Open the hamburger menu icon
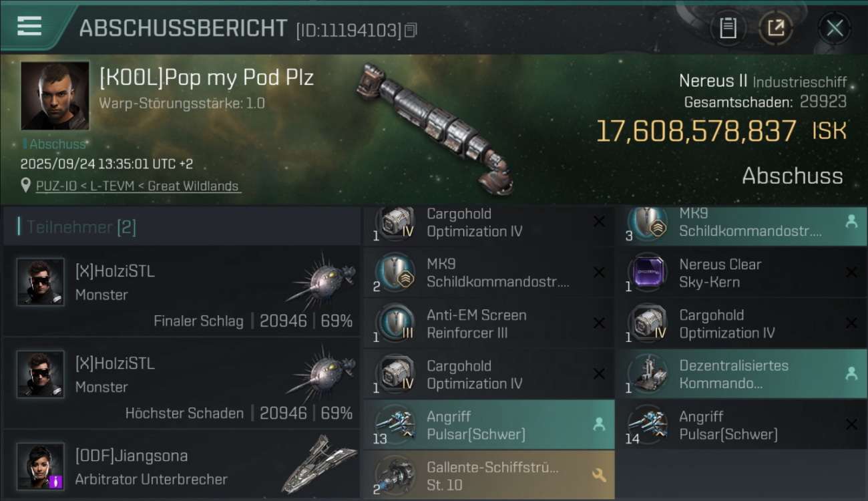868x501 pixels. (29, 27)
